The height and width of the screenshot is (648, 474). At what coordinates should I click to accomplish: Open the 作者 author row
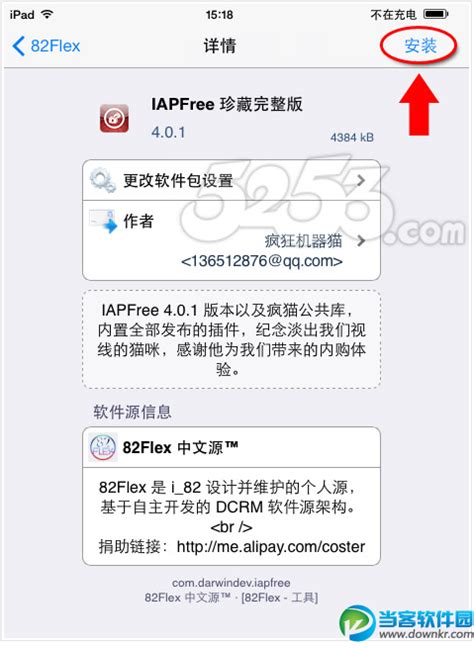coord(231,241)
